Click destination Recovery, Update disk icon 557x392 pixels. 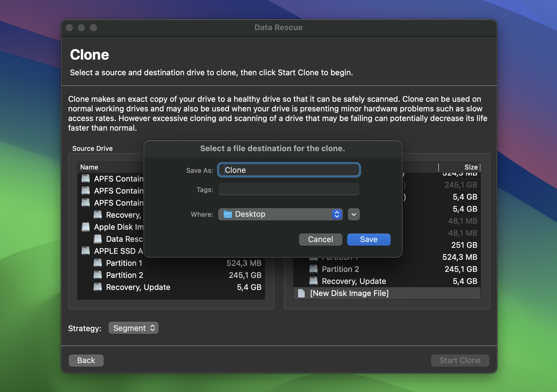pyautogui.click(x=313, y=281)
